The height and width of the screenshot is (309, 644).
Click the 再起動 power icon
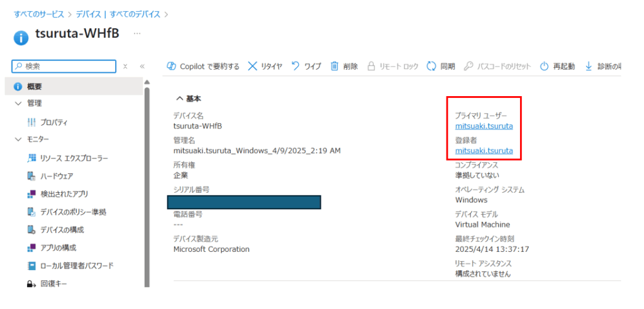(544, 67)
